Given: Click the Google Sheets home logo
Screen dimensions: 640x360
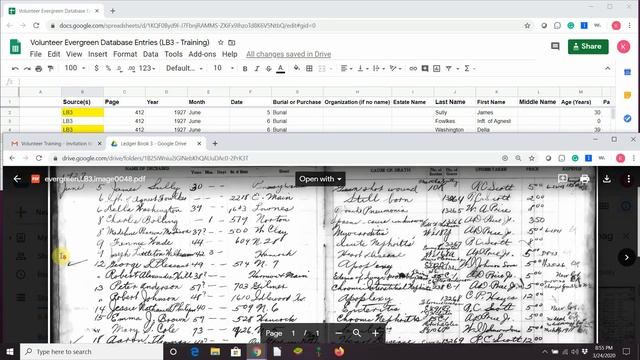Looking at the screenshot, I should pos(16,47).
